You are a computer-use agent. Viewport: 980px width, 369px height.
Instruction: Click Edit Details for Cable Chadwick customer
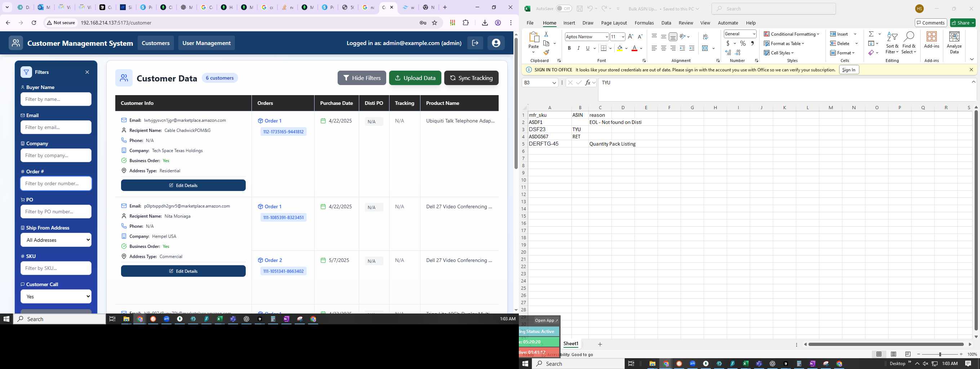pyautogui.click(x=183, y=185)
